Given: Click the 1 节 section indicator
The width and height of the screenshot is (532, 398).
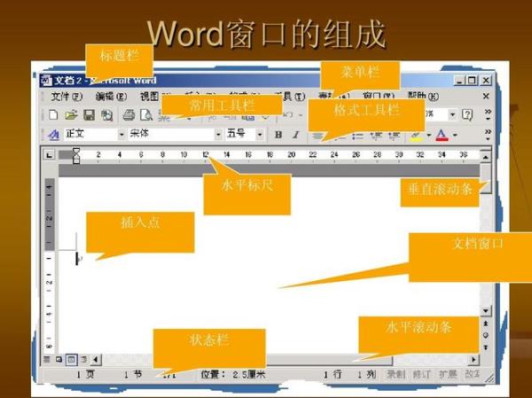Looking at the screenshot, I should 133,374.
